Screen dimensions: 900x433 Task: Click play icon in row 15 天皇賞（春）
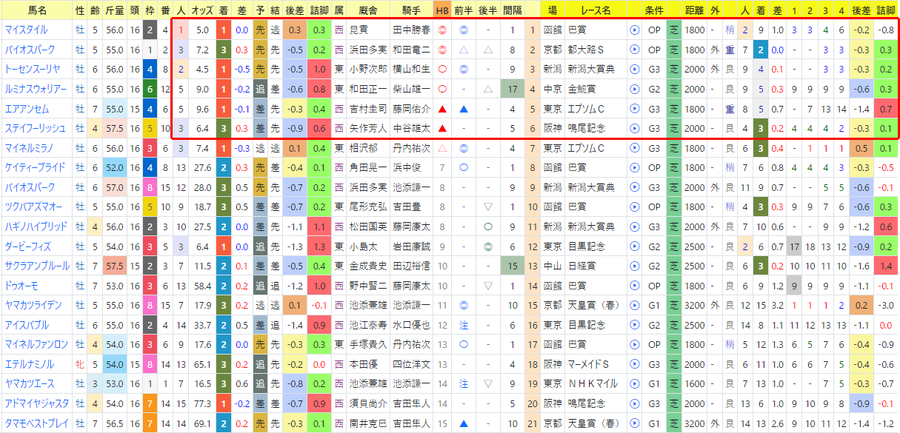tap(634, 305)
